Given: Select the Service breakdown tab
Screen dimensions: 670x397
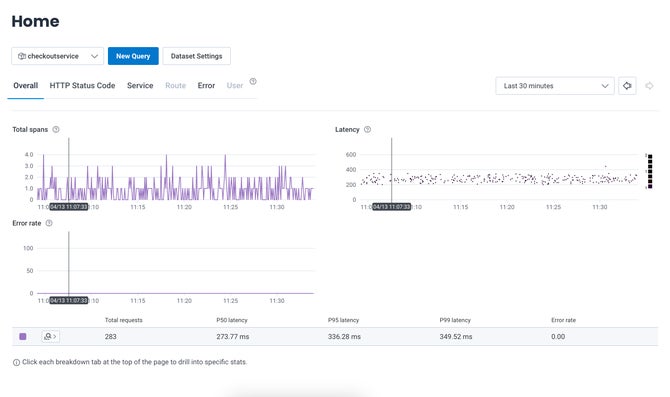Looking at the screenshot, I should 140,85.
